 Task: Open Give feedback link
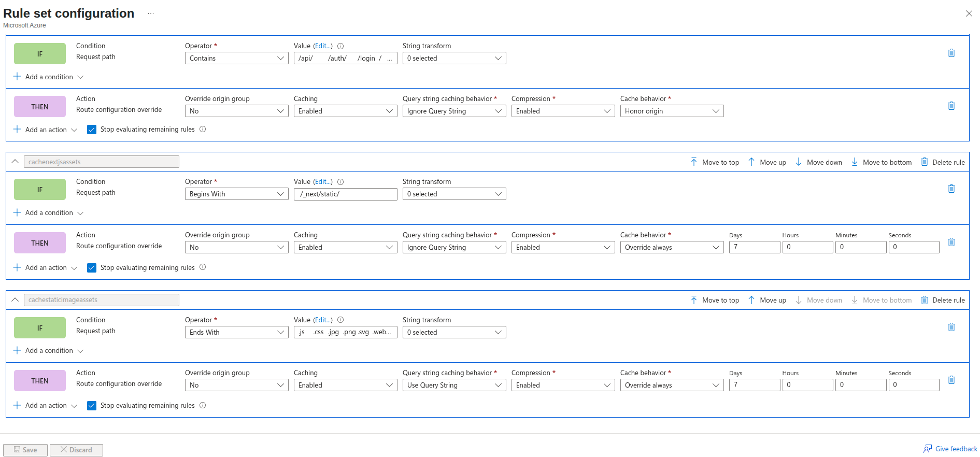(950, 449)
